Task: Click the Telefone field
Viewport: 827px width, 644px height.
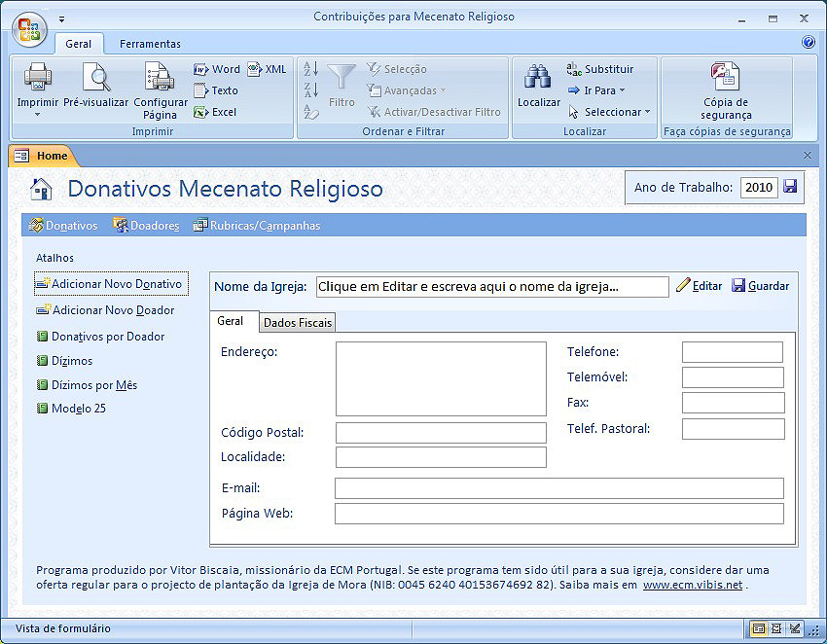Action: point(732,352)
